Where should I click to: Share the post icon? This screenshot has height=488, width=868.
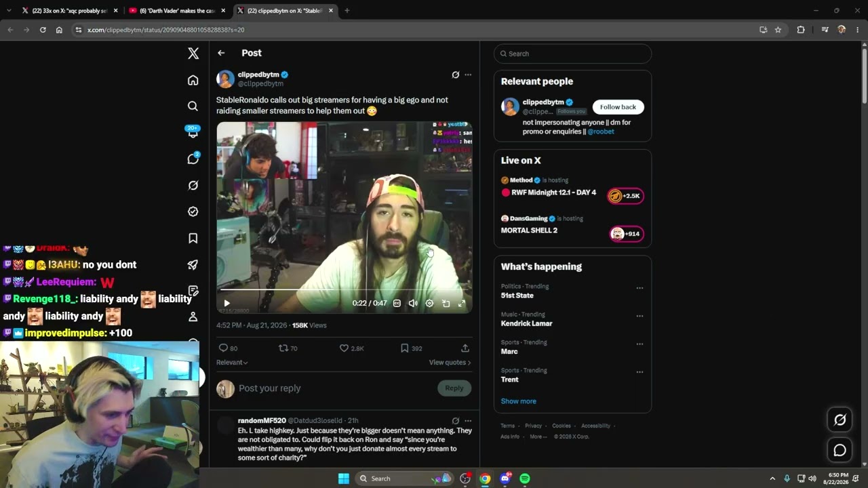pos(465,348)
